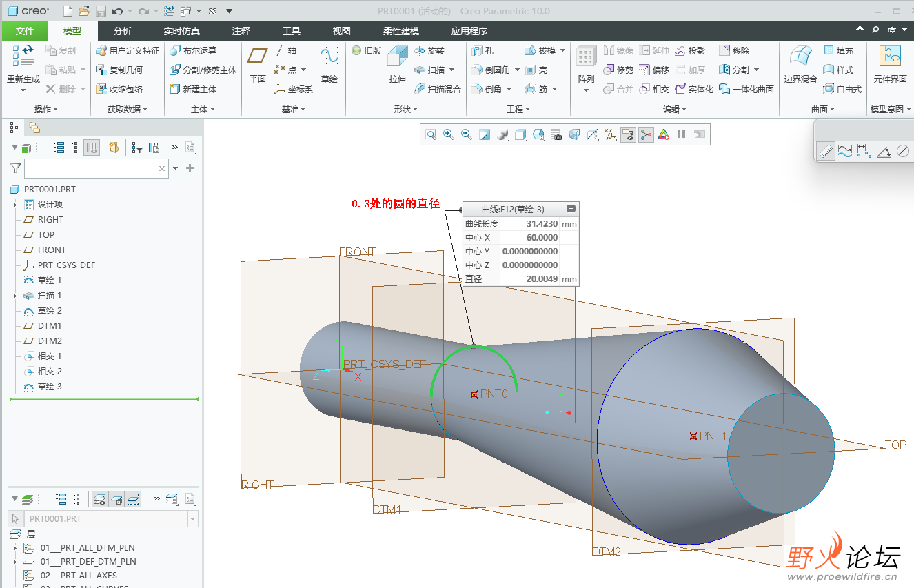Toggle datum display filters icon
This screenshot has height=588, width=914.
coord(609,135)
